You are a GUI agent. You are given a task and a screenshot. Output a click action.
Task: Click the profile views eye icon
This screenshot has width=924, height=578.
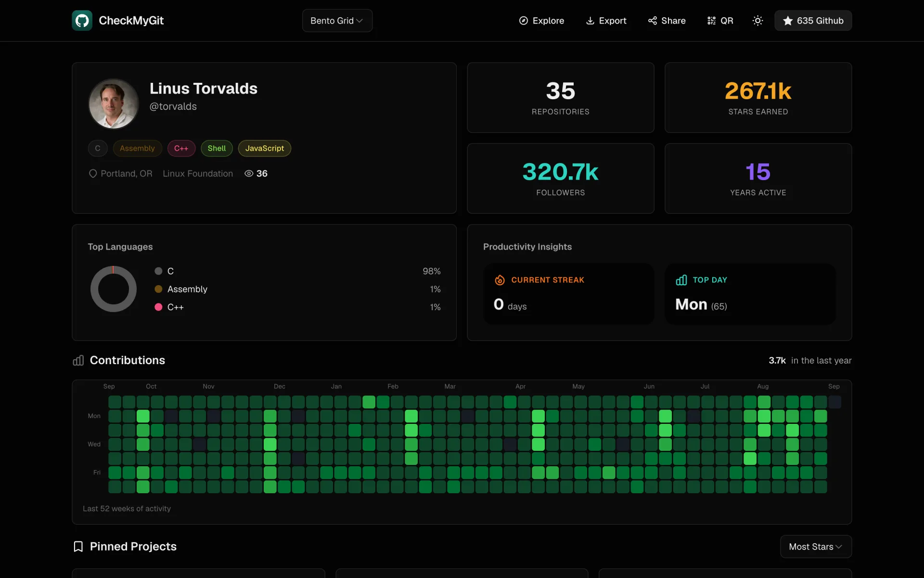(249, 173)
